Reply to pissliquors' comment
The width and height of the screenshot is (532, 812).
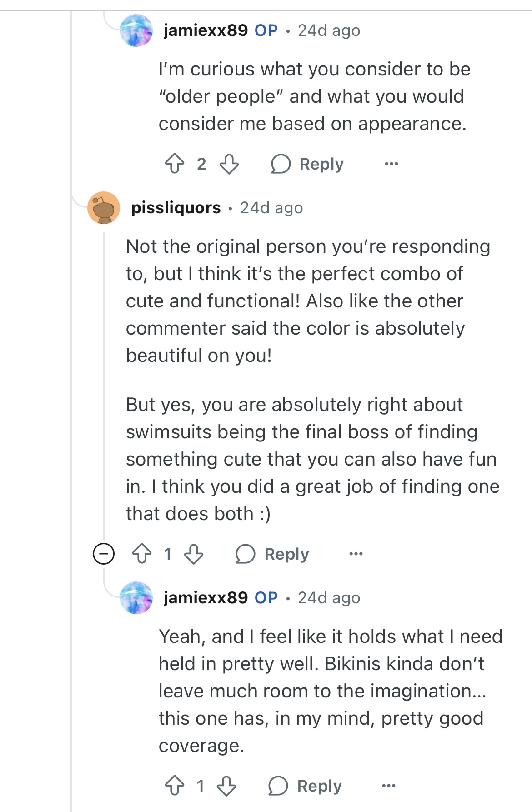click(273, 554)
